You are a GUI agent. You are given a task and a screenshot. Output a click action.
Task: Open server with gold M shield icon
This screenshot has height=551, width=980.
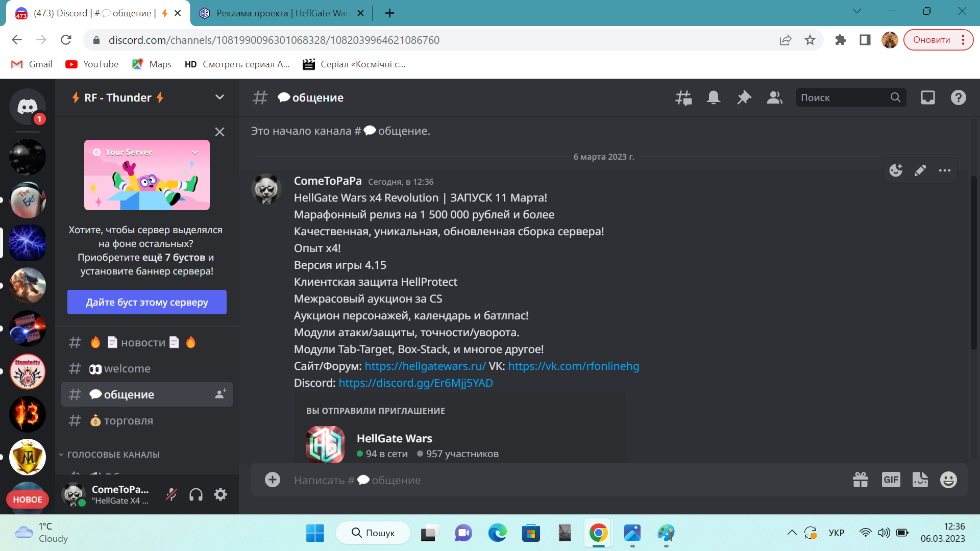tap(28, 457)
